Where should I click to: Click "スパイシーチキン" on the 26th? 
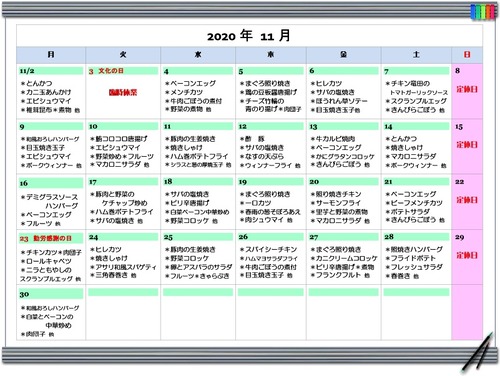point(271,250)
